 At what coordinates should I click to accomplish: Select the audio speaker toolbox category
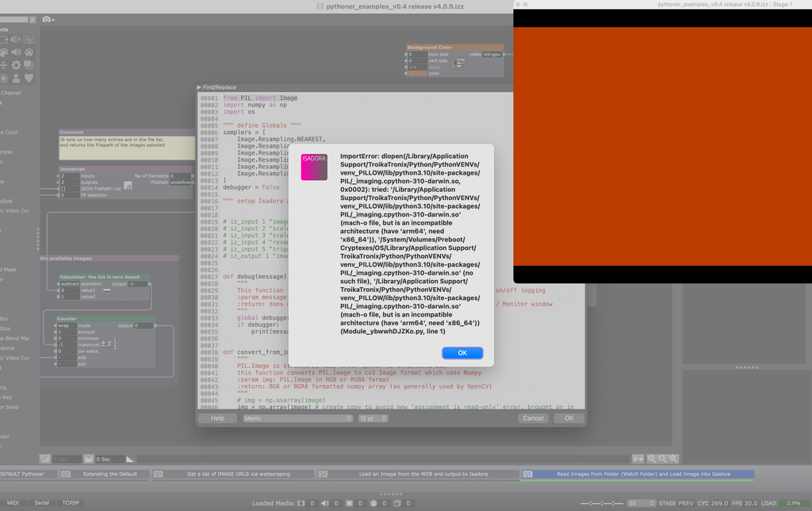click(x=17, y=52)
